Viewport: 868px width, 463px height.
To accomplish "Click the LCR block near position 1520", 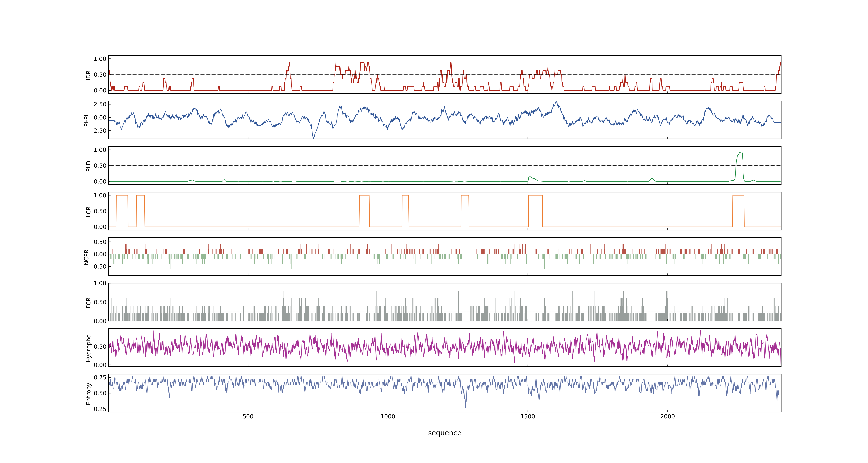I will 535,211.
